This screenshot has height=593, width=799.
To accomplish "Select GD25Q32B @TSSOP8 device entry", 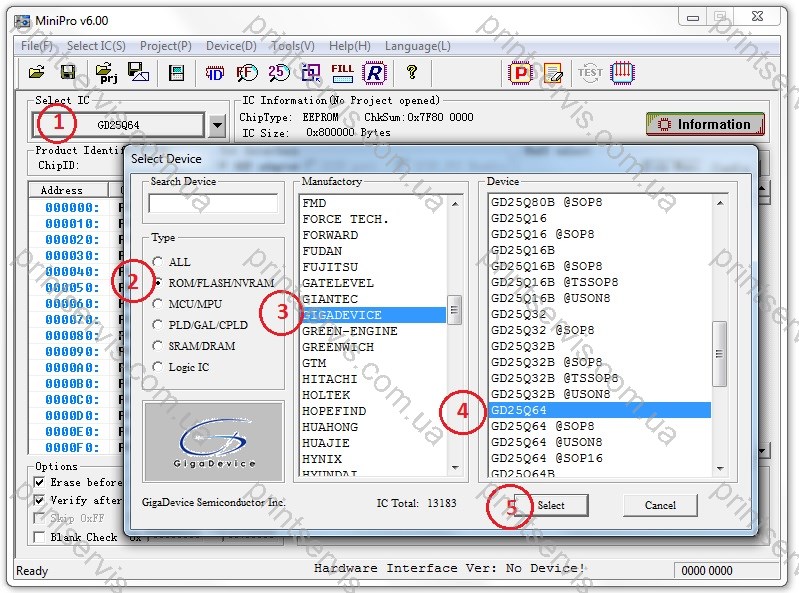I will tap(600, 378).
